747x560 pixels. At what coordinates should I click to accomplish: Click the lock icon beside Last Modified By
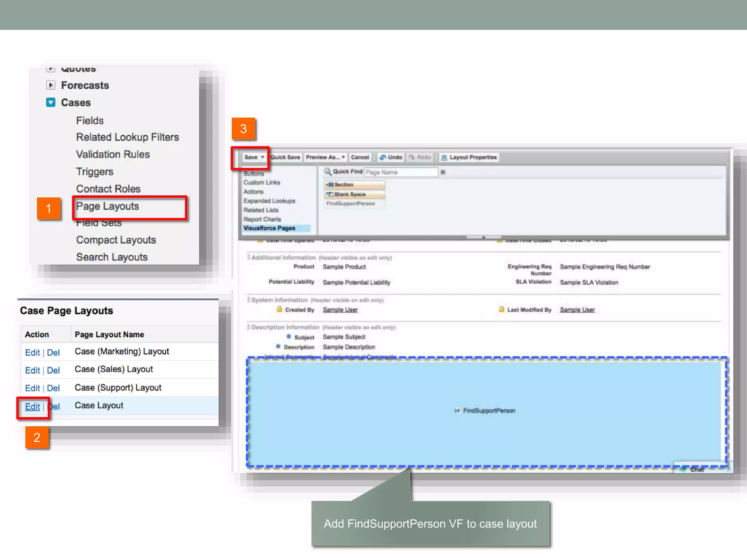pyautogui.click(x=502, y=309)
